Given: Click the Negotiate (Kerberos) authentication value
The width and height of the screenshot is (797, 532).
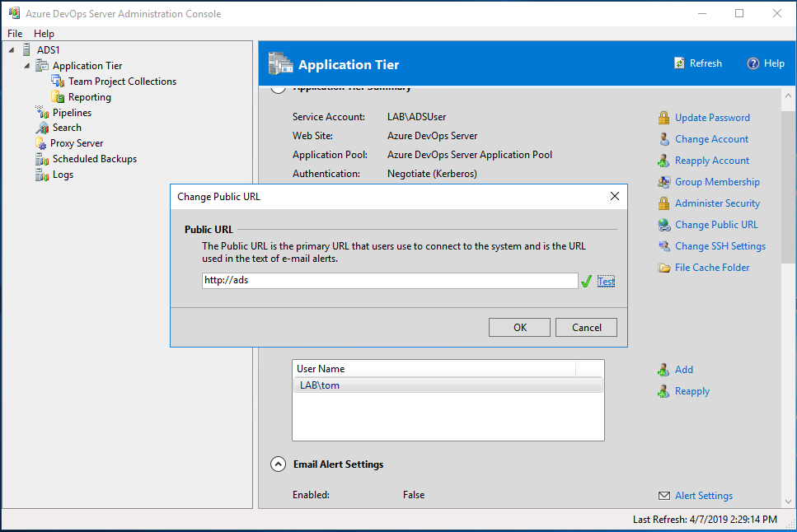Looking at the screenshot, I should coord(432,174).
